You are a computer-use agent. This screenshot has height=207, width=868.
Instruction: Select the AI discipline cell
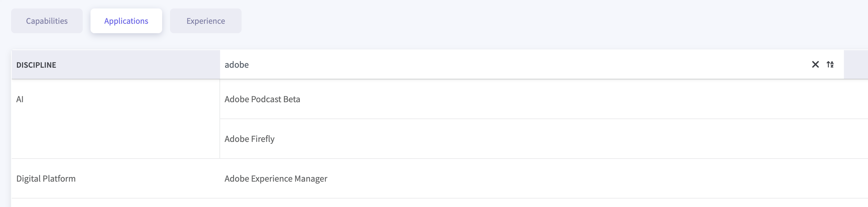20,99
